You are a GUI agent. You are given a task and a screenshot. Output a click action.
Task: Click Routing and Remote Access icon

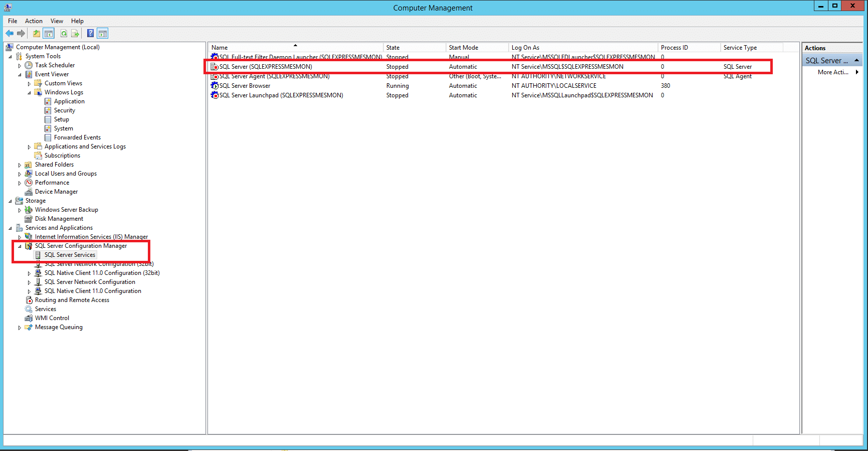29,300
